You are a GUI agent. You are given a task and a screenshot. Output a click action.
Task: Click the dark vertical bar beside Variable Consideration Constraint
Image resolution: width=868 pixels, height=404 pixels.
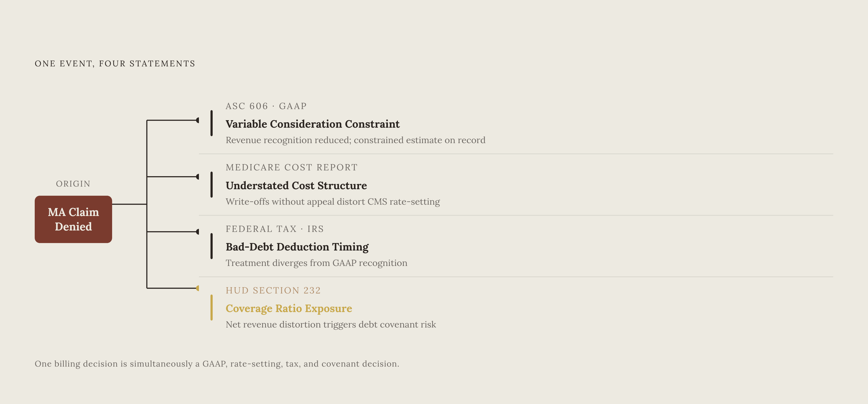click(211, 123)
